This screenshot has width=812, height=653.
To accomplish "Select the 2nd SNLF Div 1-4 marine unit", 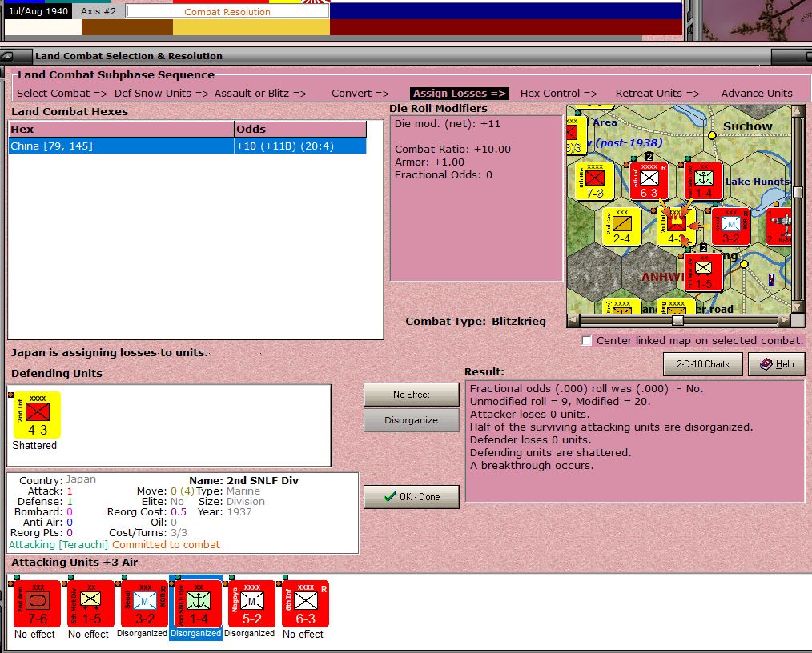I will click(x=199, y=604).
